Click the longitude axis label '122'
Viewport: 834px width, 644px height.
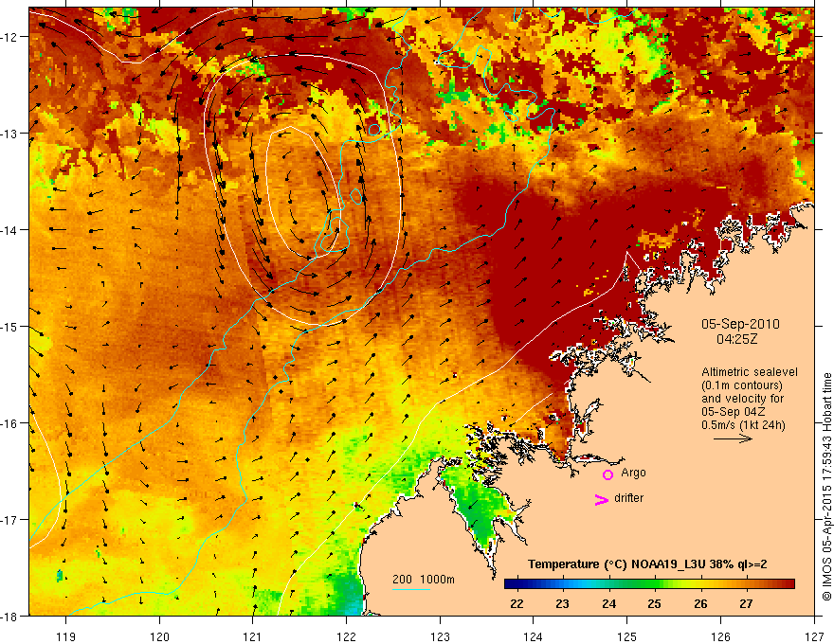[x=346, y=636]
